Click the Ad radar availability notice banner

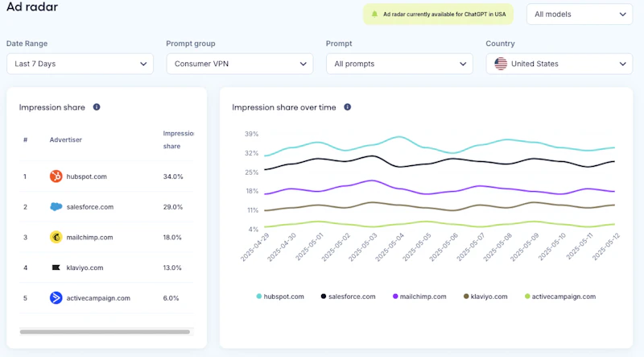438,14
